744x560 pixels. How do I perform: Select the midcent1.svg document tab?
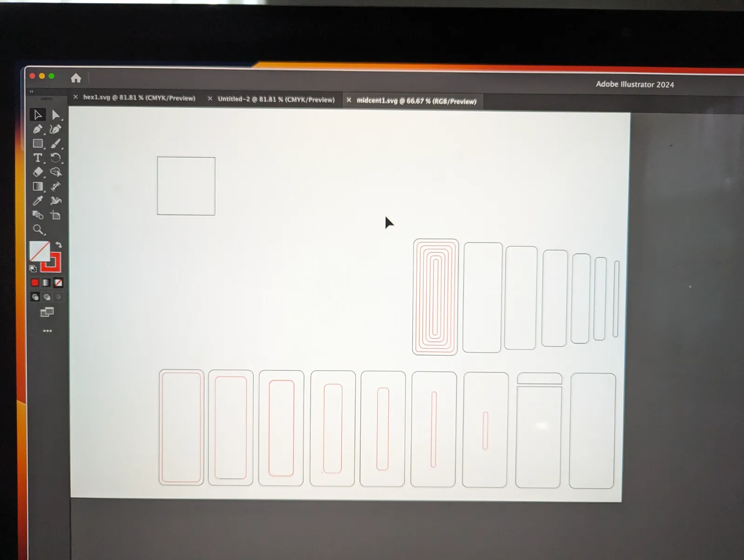pyautogui.click(x=417, y=101)
